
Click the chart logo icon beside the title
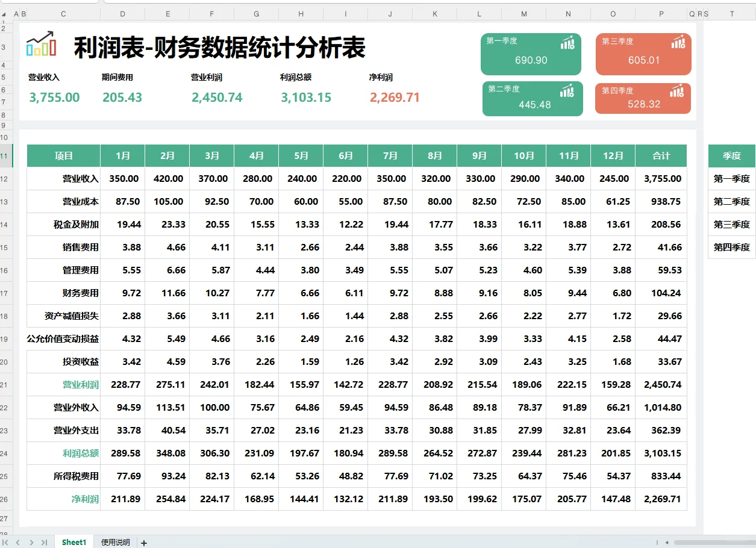(40, 43)
